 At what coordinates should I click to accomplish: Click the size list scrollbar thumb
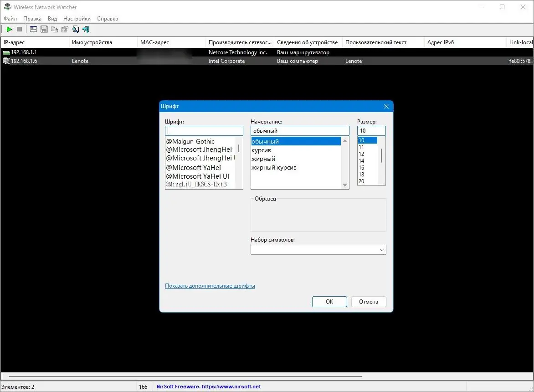click(x=381, y=155)
